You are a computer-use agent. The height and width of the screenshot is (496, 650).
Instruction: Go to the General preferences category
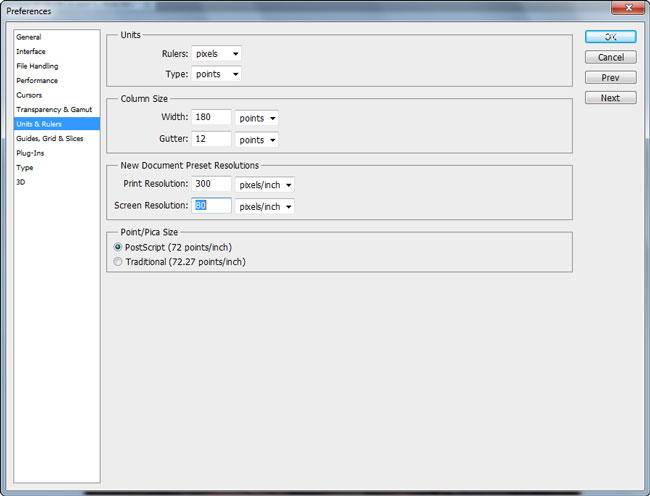[x=29, y=37]
